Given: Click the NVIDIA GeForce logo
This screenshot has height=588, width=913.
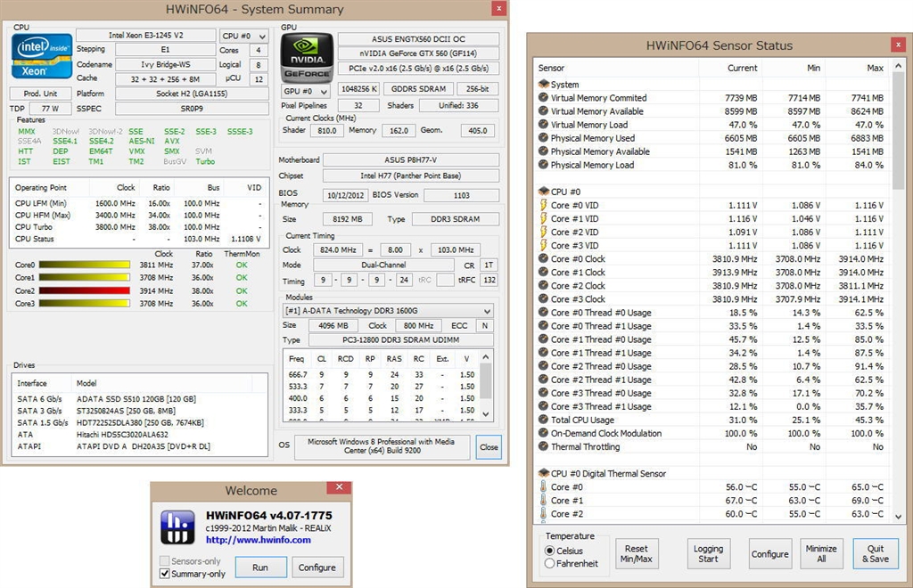Looking at the screenshot, I should tap(307, 54).
